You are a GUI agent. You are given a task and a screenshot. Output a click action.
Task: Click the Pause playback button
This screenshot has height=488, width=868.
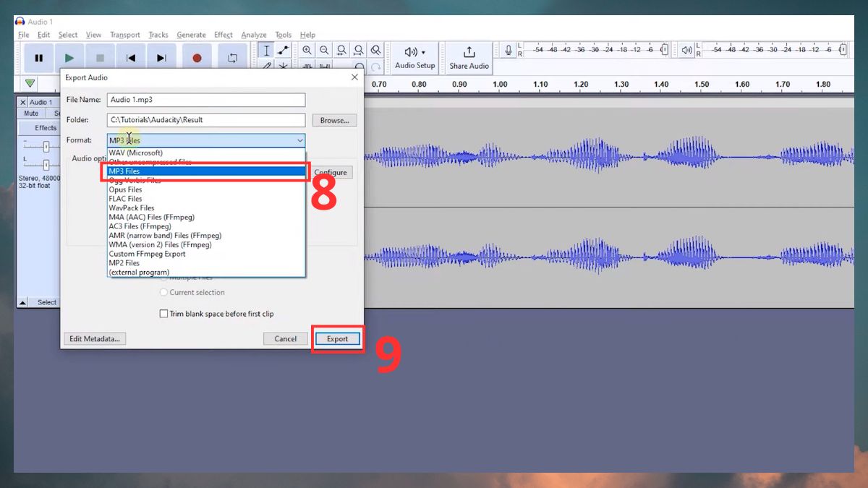(x=39, y=58)
